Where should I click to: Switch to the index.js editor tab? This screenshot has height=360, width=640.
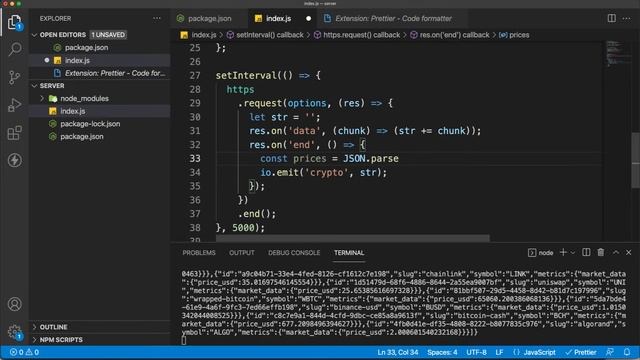282,18
